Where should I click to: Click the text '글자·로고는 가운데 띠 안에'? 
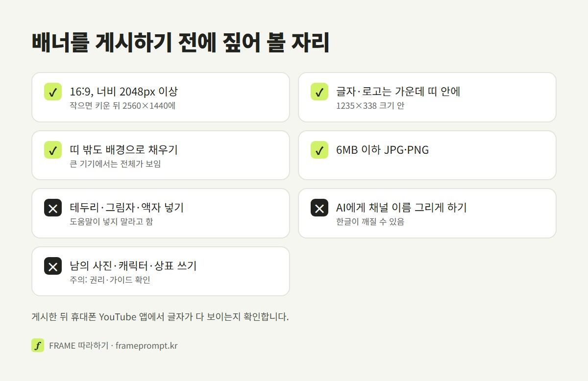[398, 92]
